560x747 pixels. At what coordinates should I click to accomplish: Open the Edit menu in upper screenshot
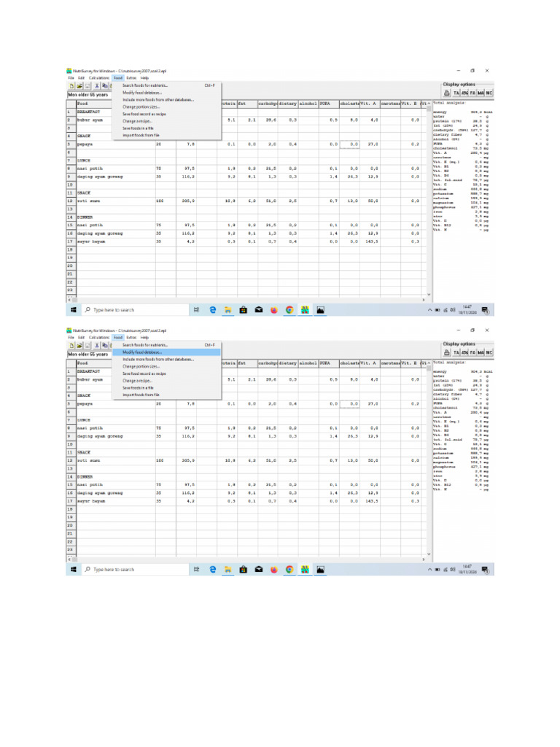82,78
